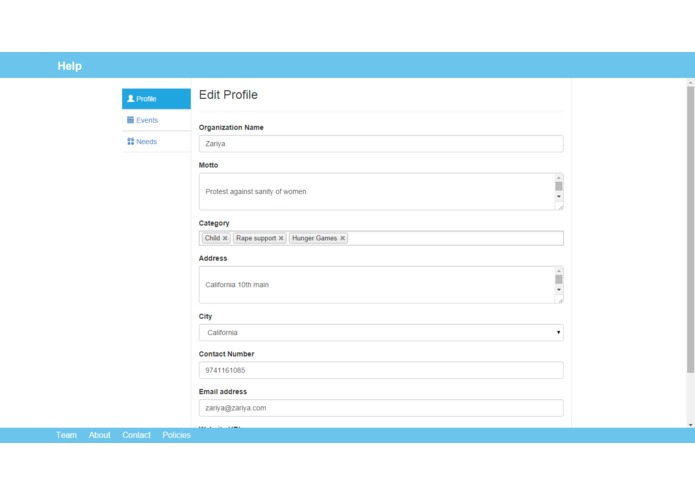Click the Address textarea resize handle
This screenshot has width=695, height=494.
[x=560, y=300]
